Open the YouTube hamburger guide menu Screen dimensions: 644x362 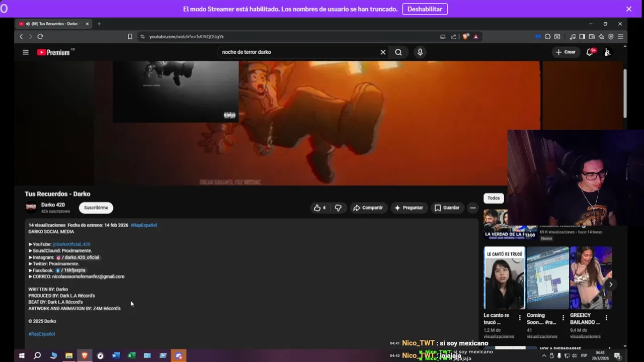tap(26, 52)
